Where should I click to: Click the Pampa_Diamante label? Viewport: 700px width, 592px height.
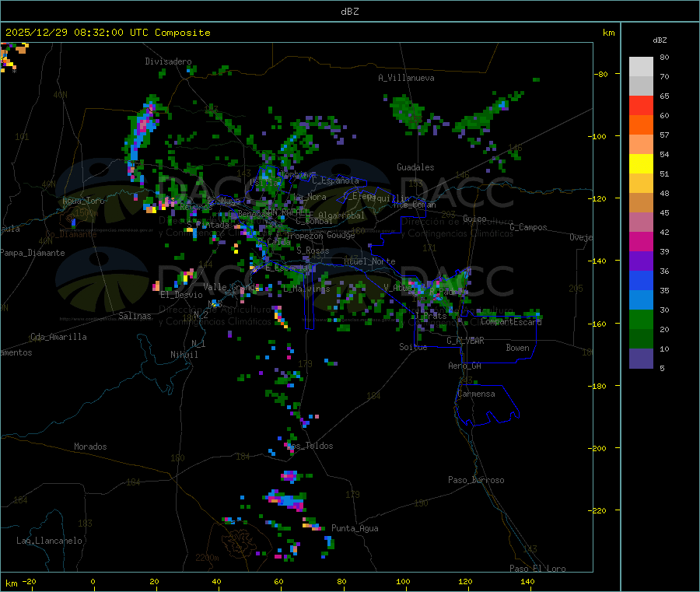pyautogui.click(x=33, y=253)
